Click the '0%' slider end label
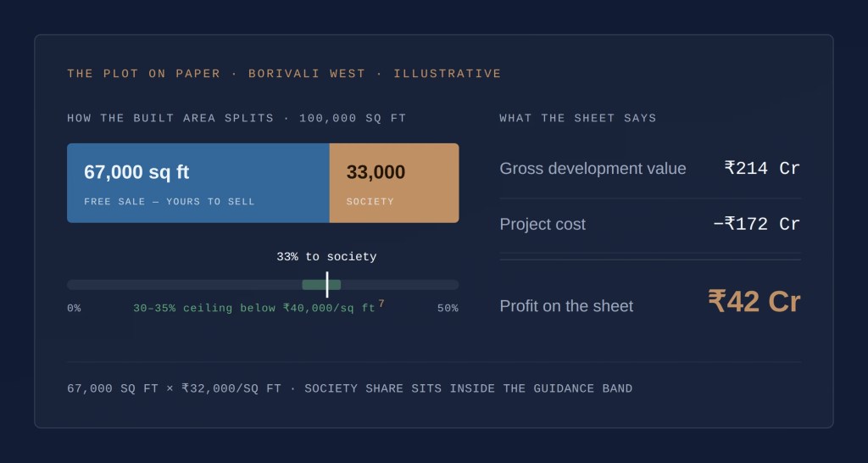 [x=75, y=309]
